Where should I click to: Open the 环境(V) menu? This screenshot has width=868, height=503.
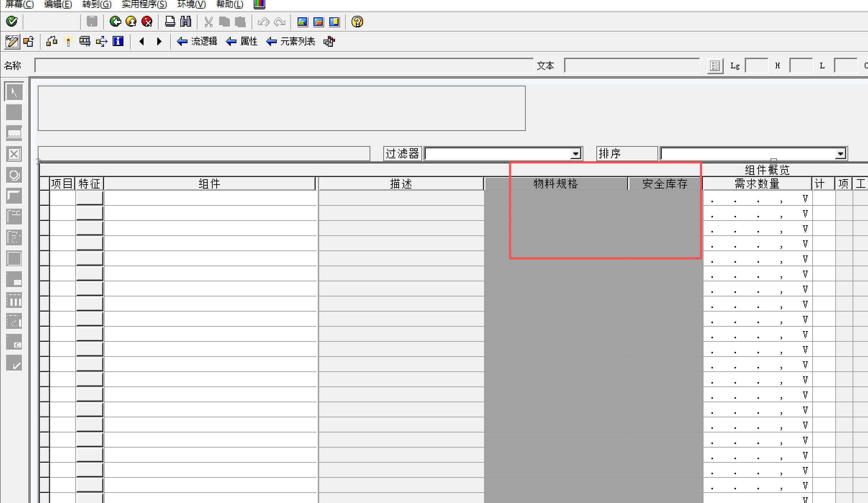191,4
